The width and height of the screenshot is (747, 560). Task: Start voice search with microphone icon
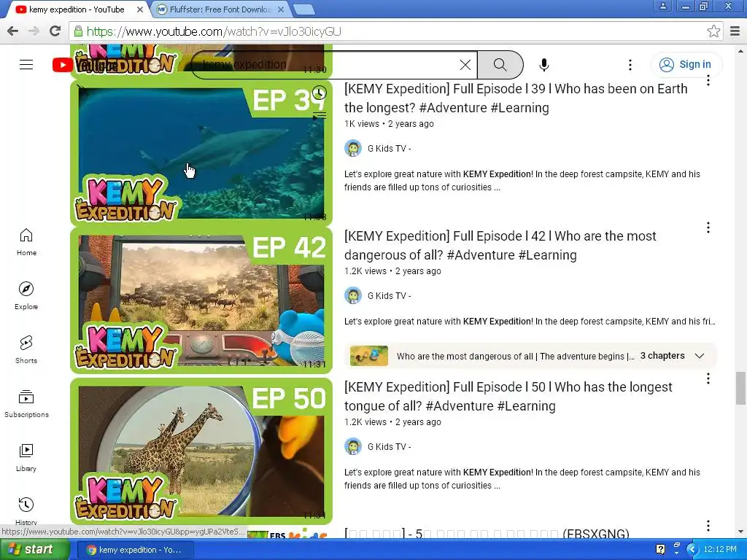[x=543, y=65]
